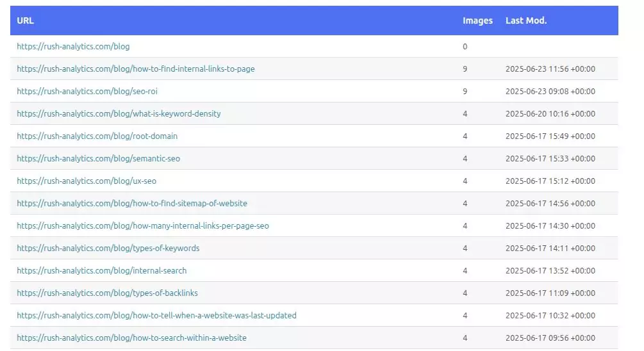The image size is (644, 351).
Task: Open the how-to-find-internal-links-to-page URL
Action: point(135,69)
